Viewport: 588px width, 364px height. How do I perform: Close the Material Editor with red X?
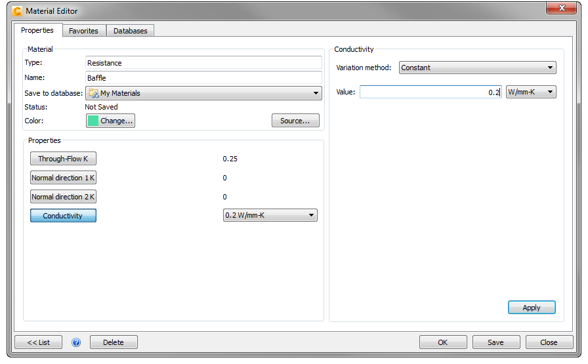(561, 8)
